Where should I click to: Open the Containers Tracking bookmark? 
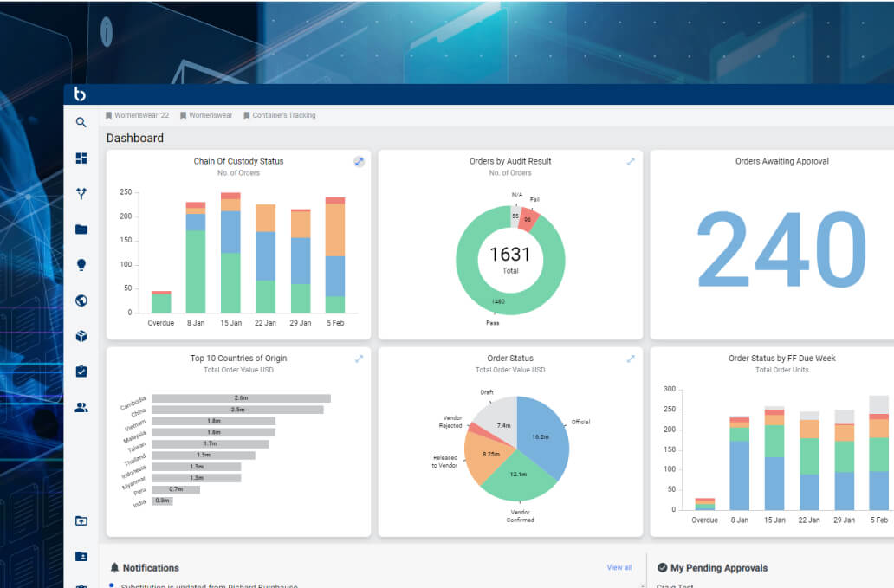[x=279, y=115]
